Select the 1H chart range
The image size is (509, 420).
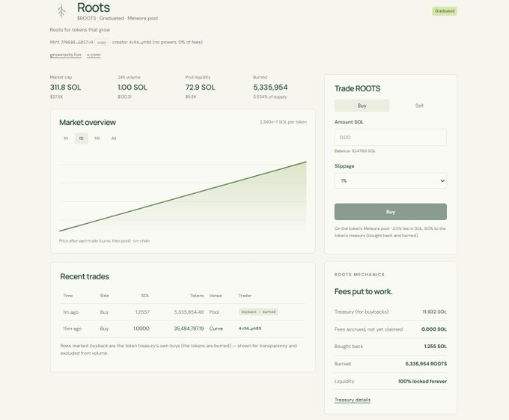point(66,139)
